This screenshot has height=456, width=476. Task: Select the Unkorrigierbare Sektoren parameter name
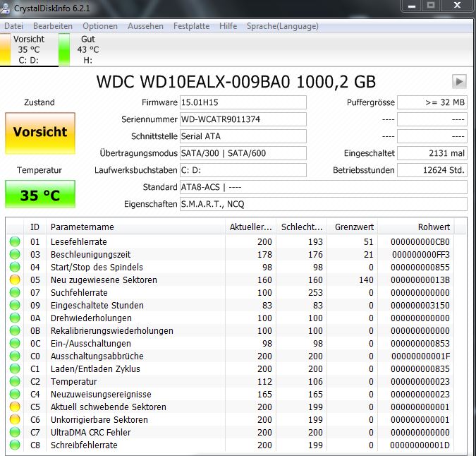click(99, 419)
